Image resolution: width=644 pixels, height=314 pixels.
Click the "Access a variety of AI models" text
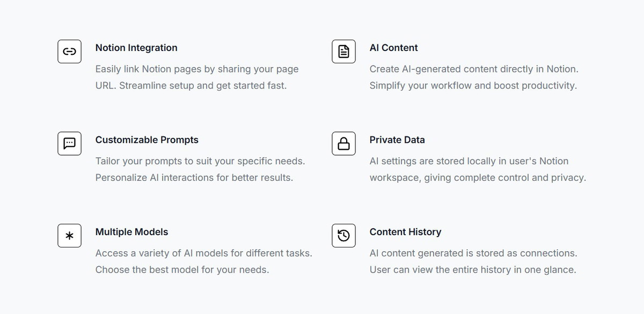(203, 253)
